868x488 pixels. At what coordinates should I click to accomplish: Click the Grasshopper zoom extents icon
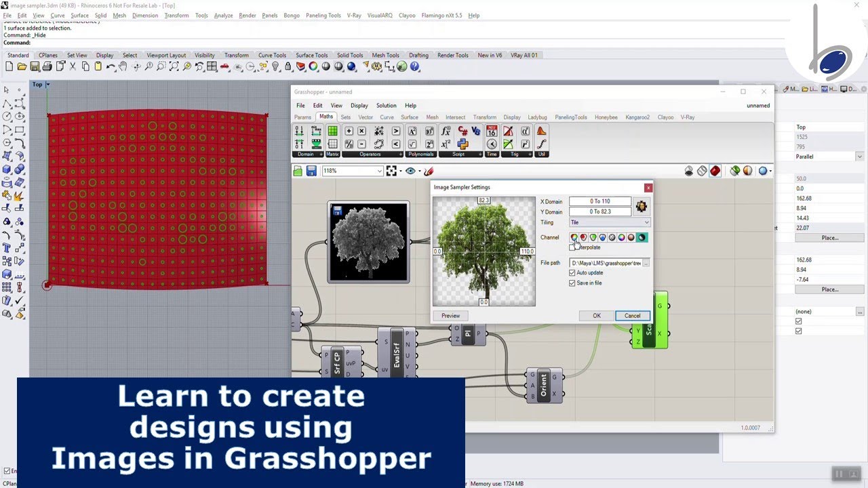(x=391, y=171)
